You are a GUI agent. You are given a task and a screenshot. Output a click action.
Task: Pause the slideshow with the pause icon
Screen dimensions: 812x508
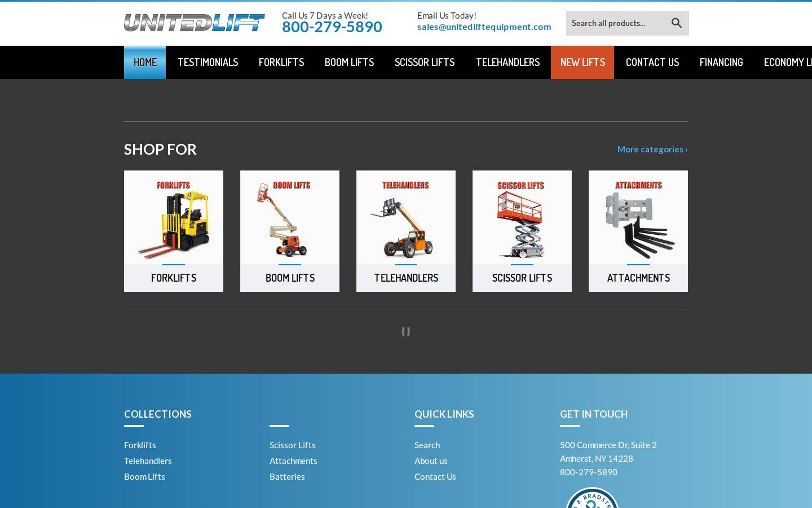tap(405, 332)
